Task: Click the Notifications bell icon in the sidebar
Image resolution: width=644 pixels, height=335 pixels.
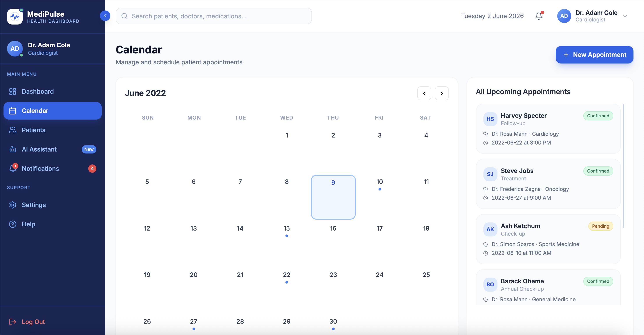Action: coord(12,168)
